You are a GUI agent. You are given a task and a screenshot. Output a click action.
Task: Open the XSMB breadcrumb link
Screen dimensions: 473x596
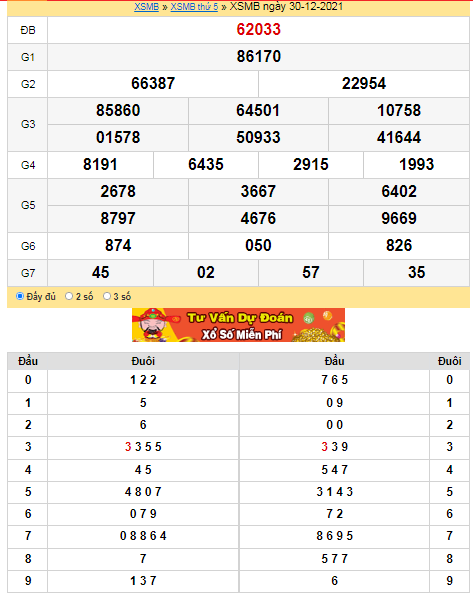coord(146,7)
